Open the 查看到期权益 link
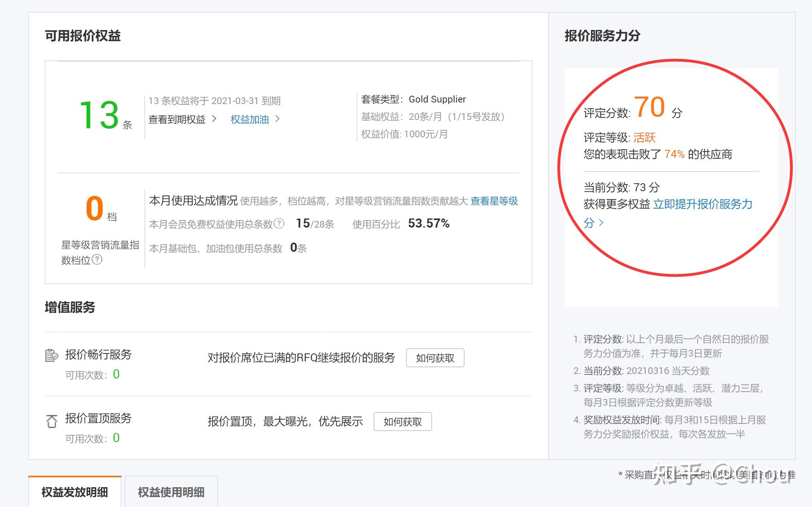This screenshot has height=507, width=812. [177, 119]
